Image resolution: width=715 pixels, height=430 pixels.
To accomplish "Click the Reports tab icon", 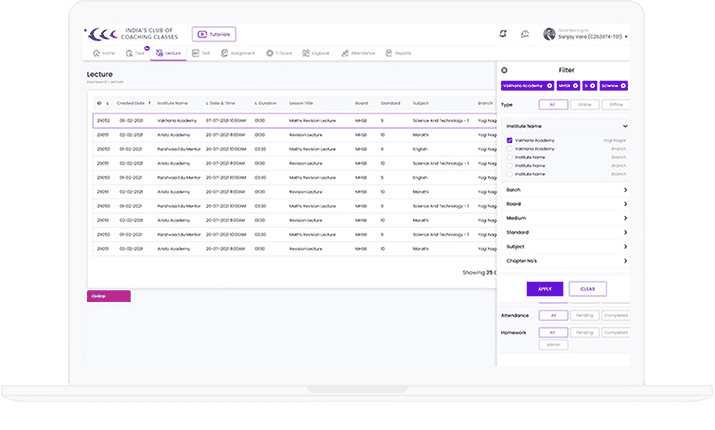I will [x=387, y=52].
